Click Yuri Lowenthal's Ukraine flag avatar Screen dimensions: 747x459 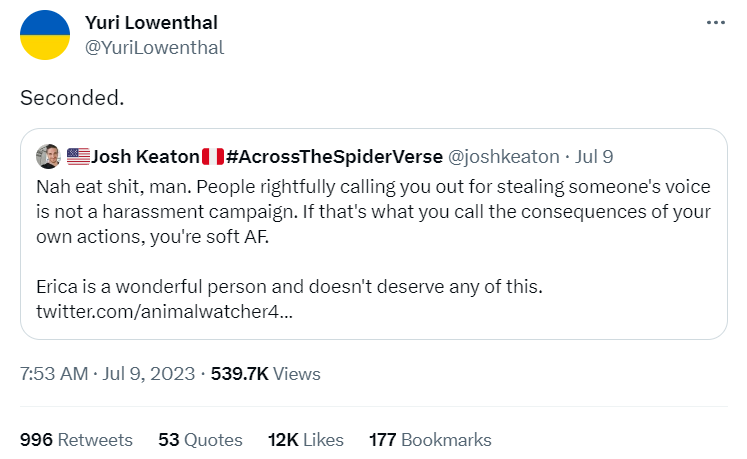point(45,35)
